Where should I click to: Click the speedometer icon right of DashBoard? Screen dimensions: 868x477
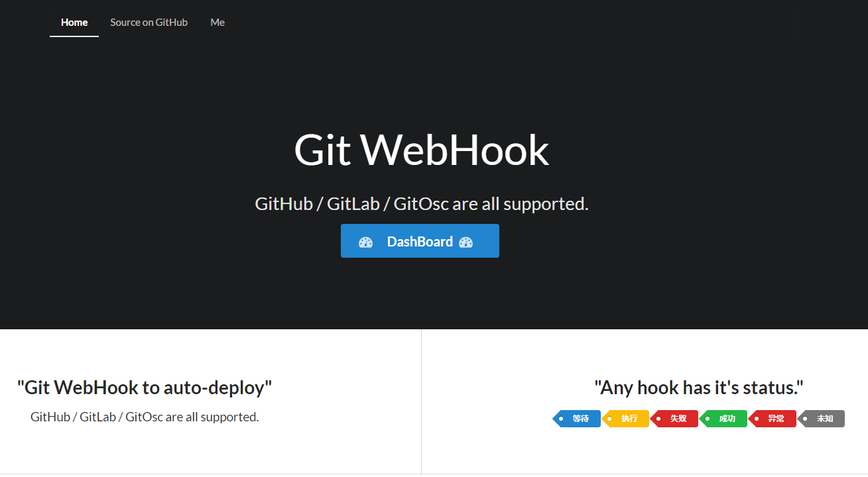[x=465, y=241]
